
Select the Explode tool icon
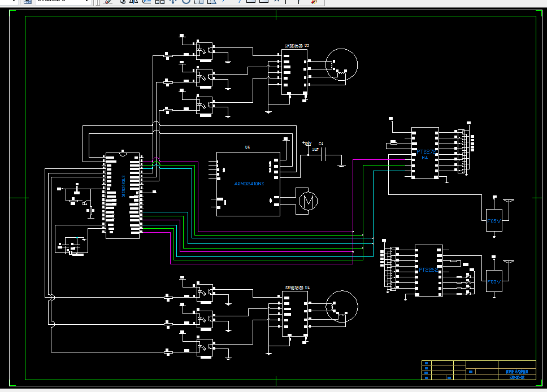pyautogui.click(x=314, y=1)
